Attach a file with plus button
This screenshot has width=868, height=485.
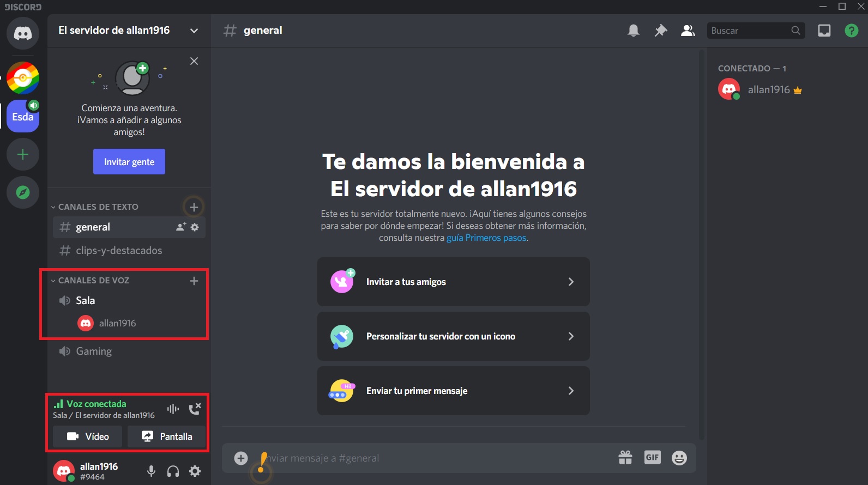click(x=241, y=458)
